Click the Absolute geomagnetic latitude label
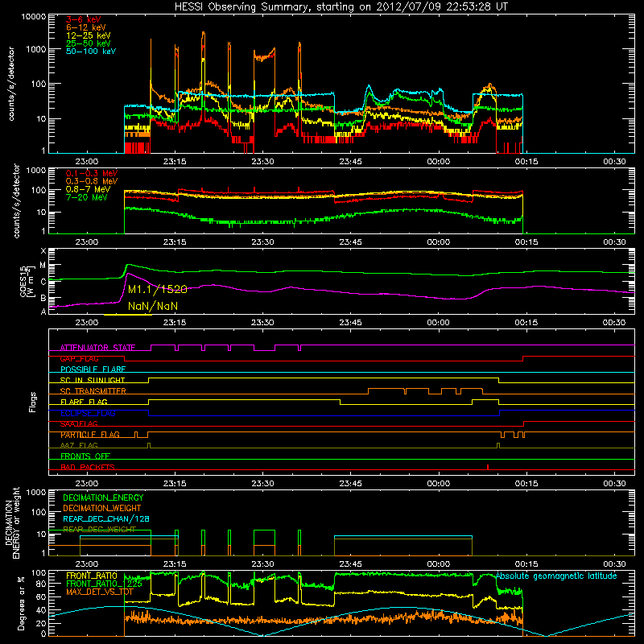Image resolution: width=644 pixels, height=644 pixels. pos(556,576)
